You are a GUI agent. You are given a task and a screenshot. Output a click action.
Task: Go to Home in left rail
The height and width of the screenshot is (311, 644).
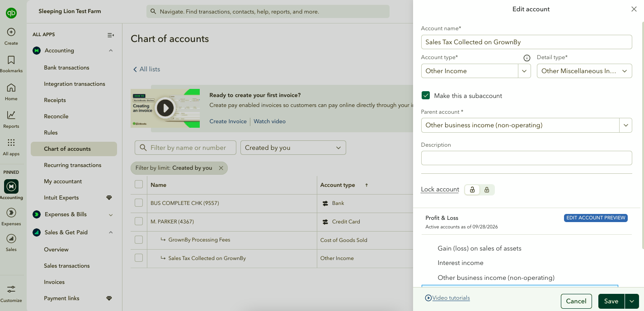pyautogui.click(x=11, y=88)
